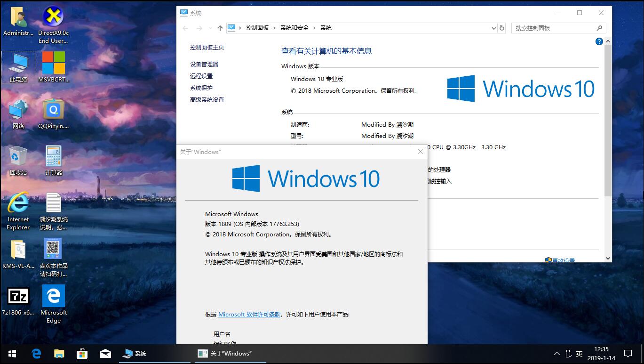
Task: Open 设备管理器 link
Action: tap(204, 64)
